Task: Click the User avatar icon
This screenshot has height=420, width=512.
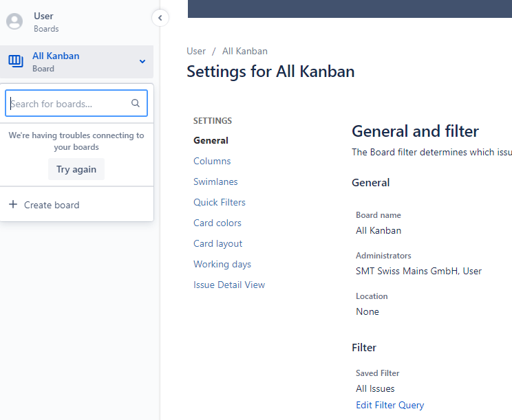Action: click(x=14, y=21)
